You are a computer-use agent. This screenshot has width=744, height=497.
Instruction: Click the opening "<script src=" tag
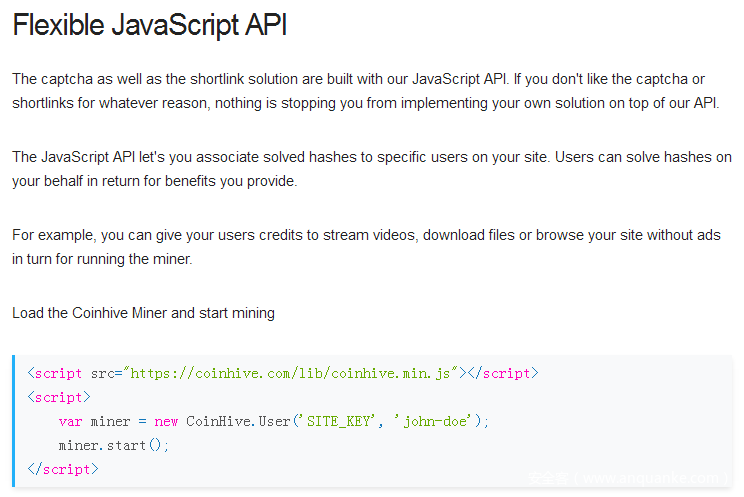(x=72, y=373)
